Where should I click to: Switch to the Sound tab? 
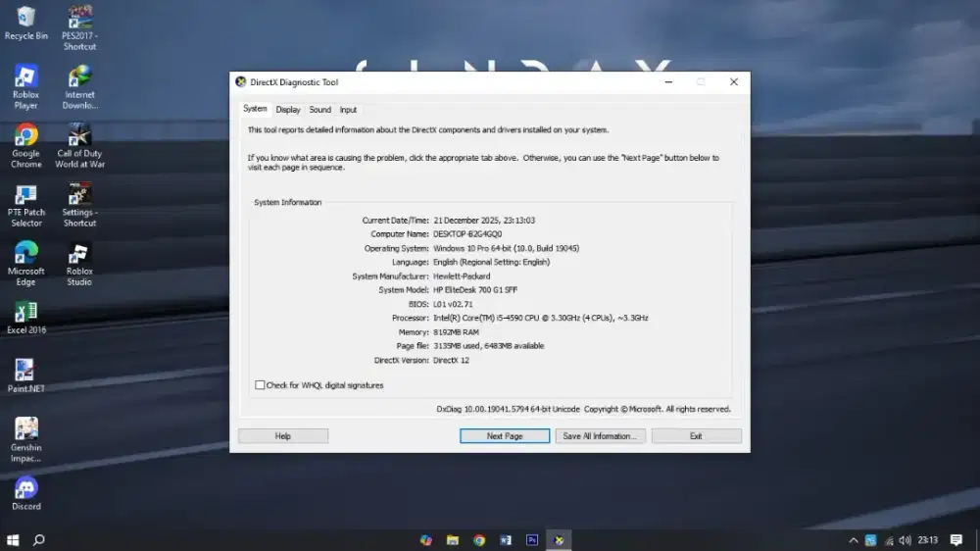pos(320,110)
